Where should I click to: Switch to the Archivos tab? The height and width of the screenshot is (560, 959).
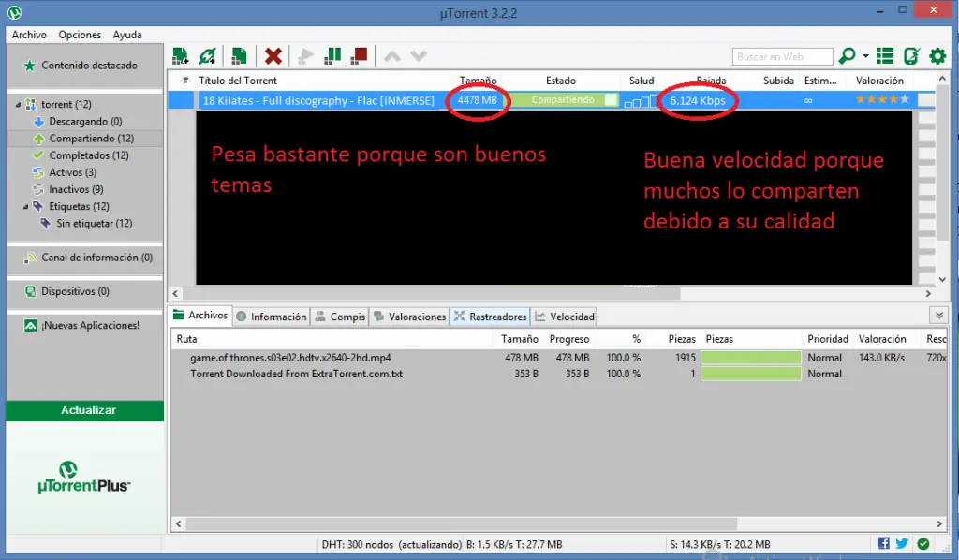tap(200, 316)
